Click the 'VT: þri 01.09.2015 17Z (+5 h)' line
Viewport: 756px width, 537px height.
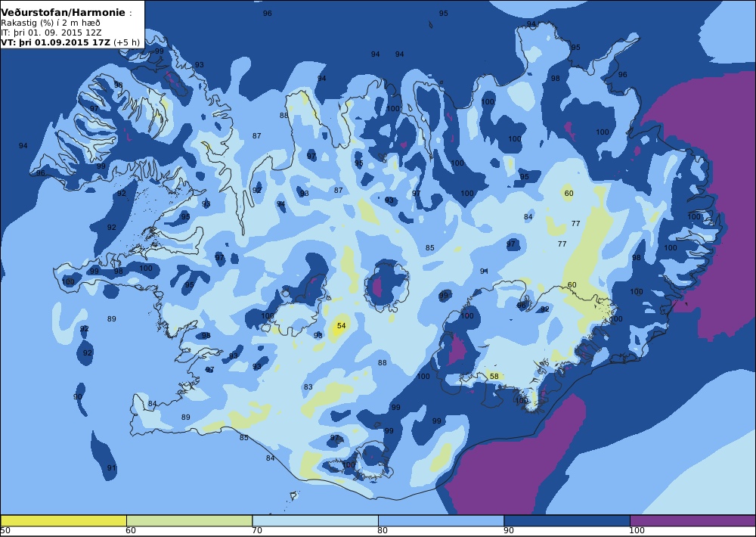(x=70, y=42)
